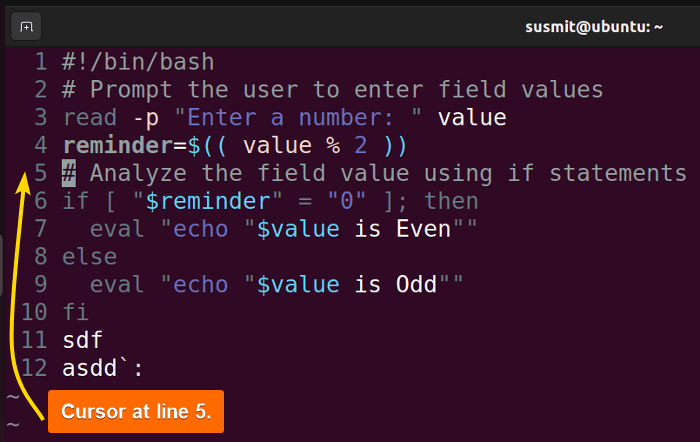Screen dimensions: 700x442
Task: Click the 'fi' keyword on line 10
Action: coord(76,312)
